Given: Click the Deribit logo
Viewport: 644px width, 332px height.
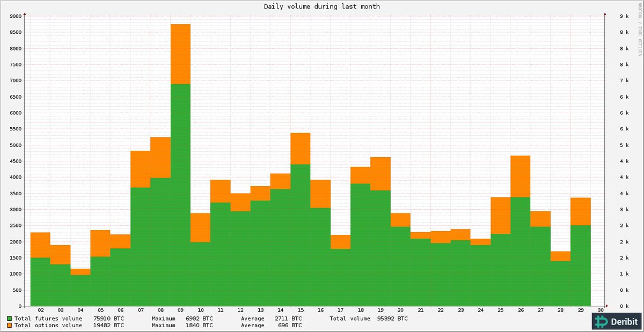Looking at the screenshot, I should tap(616, 321).
